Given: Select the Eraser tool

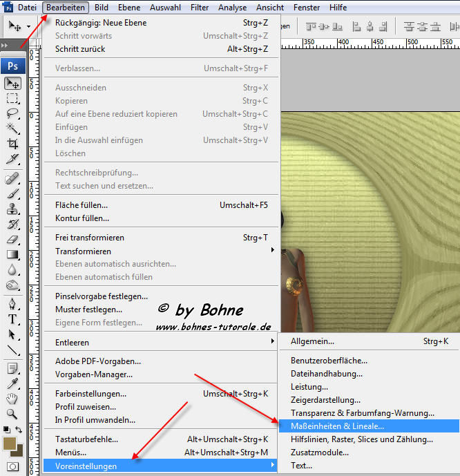Looking at the screenshot, I should coord(12,240).
